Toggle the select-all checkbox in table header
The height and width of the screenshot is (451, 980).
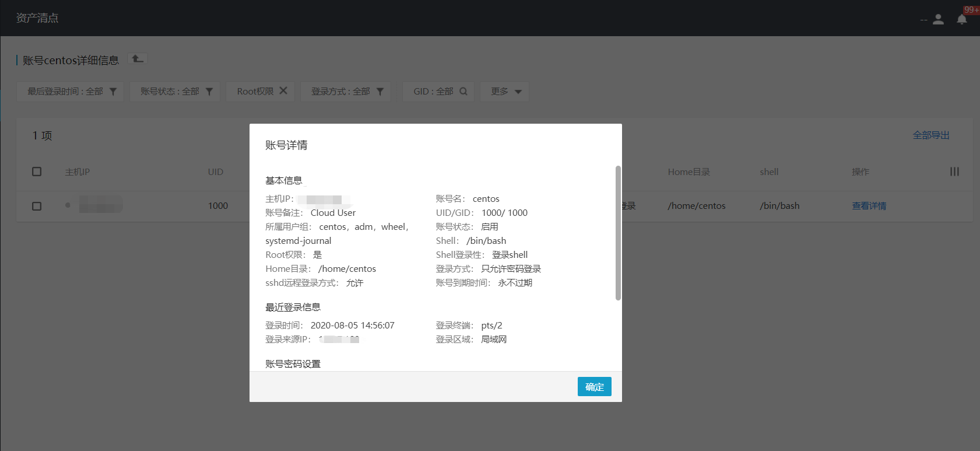37,172
